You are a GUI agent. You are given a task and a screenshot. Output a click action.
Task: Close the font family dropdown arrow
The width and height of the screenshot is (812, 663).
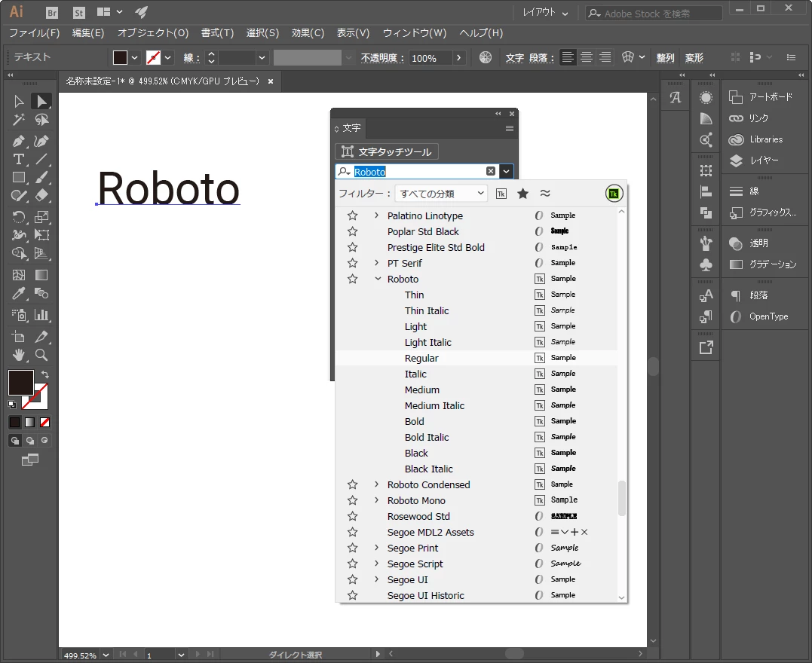[506, 171]
